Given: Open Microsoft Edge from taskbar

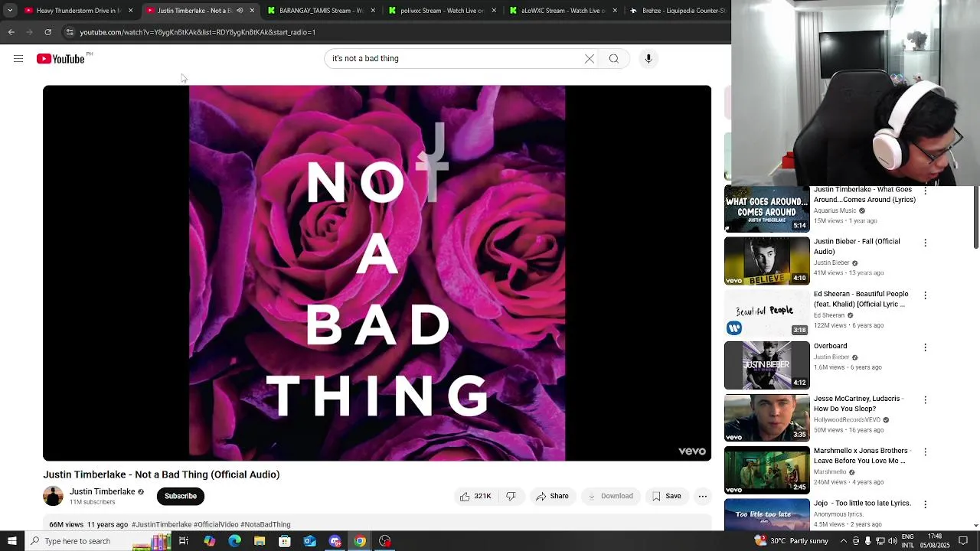Looking at the screenshot, I should [234, 541].
